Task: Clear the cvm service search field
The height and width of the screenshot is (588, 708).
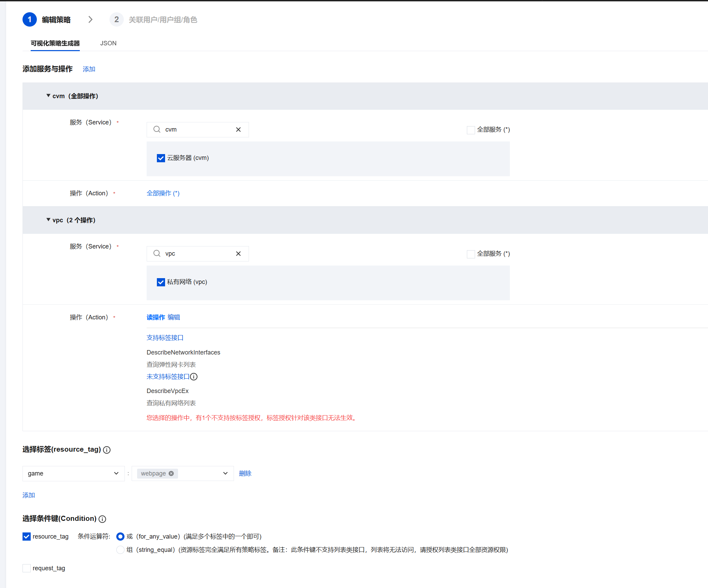Action: 238,130
